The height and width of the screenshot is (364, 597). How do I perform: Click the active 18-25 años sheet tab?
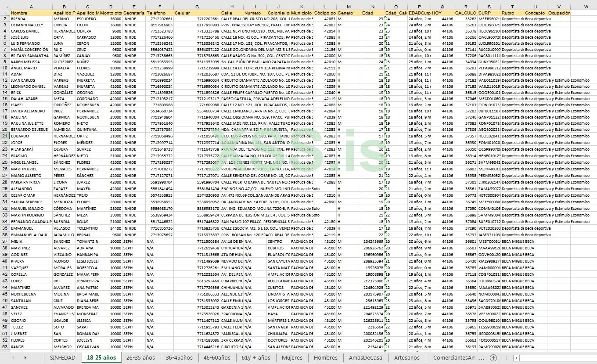pyautogui.click(x=101, y=358)
